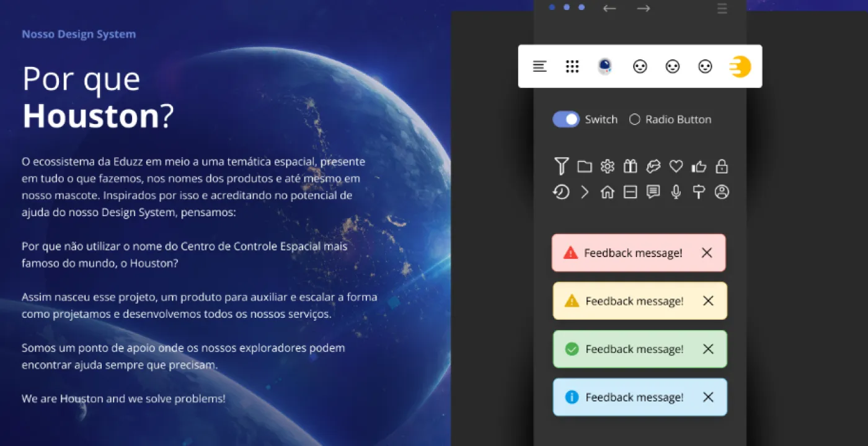Image resolution: width=868 pixels, height=446 pixels.
Task: Toggle the Switch control
Action: pyautogui.click(x=566, y=120)
